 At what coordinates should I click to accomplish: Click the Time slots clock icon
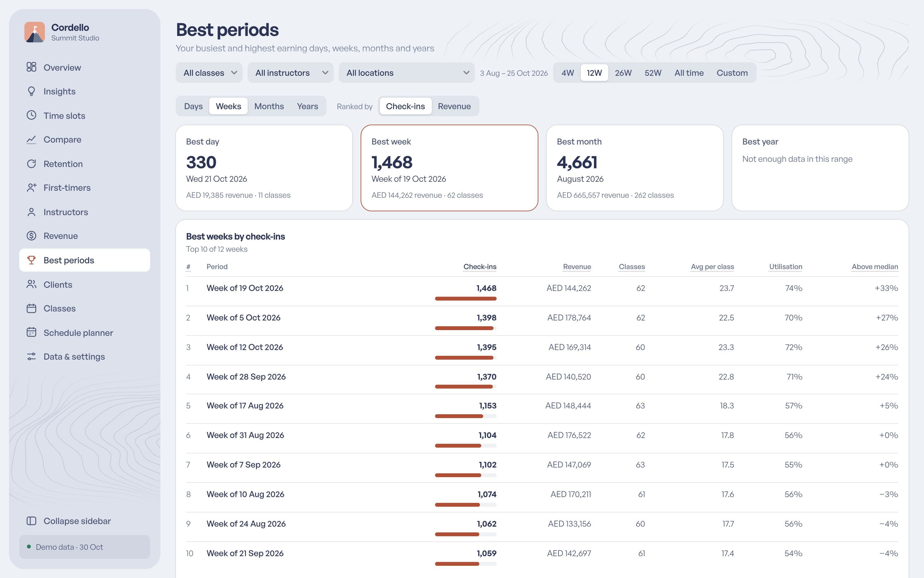point(31,116)
